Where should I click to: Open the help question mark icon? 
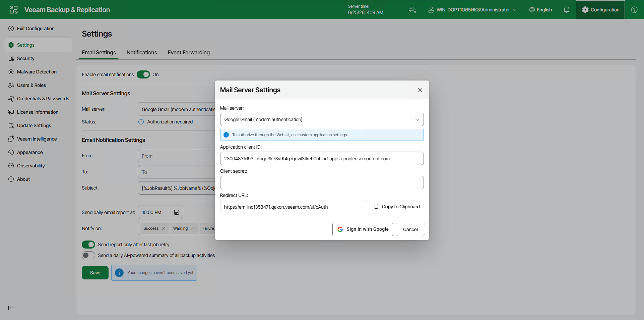(634, 10)
